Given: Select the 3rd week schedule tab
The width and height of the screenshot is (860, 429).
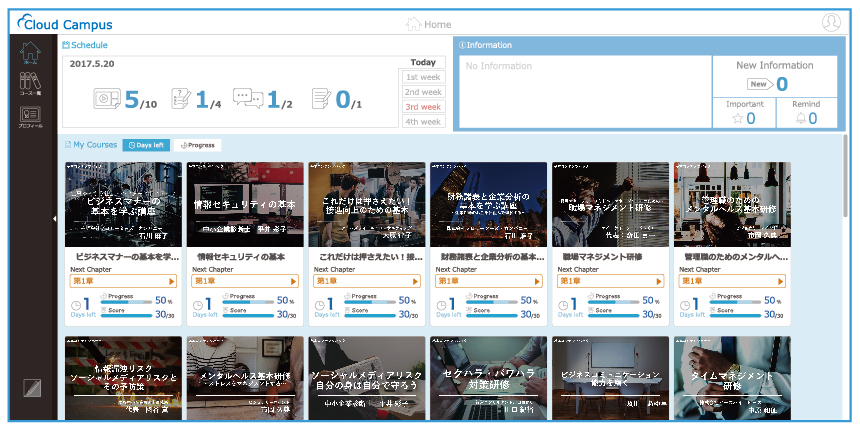Looking at the screenshot, I should 423,107.
